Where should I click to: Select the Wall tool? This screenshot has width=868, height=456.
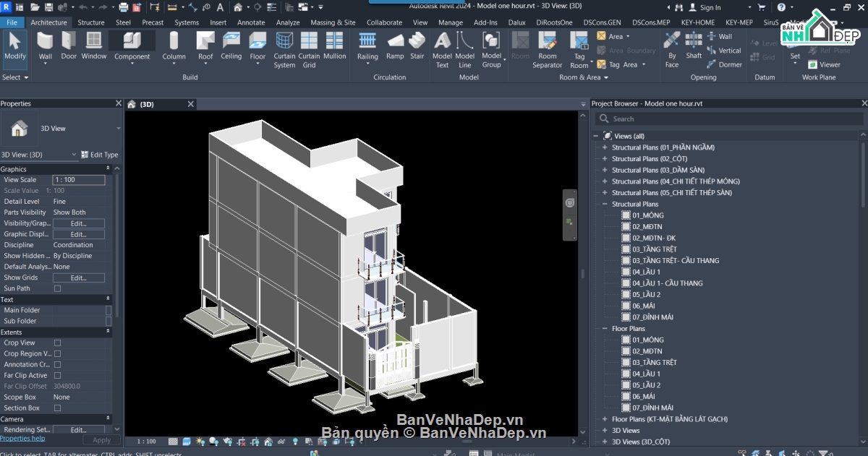click(46, 47)
